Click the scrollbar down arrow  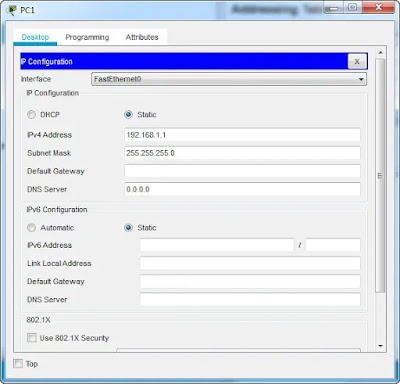(x=380, y=346)
